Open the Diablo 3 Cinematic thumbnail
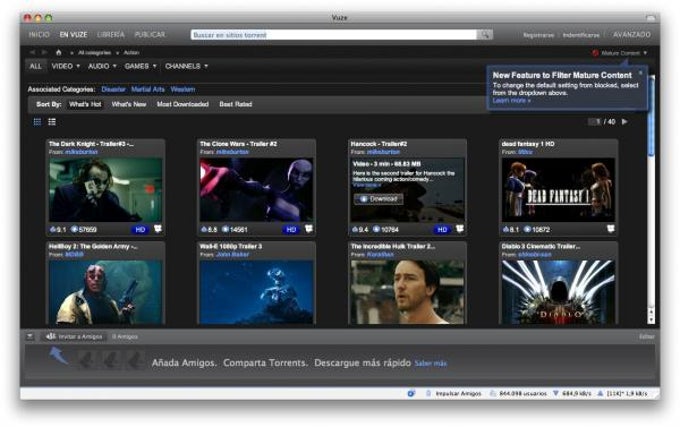Viewport: 680px width, 427px height. [558, 292]
